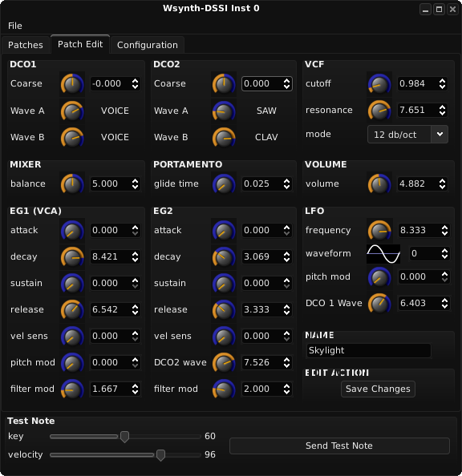Click the LFO waveform sine display
Image resolution: width=462 pixels, height=476 pixels.
pyautogui.click(x=383, y=254)
